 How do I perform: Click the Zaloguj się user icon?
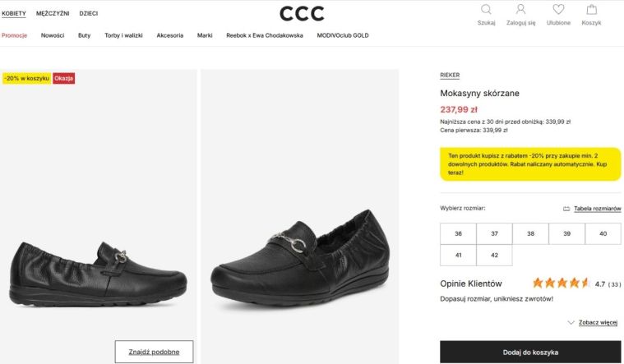click(520, 9)
